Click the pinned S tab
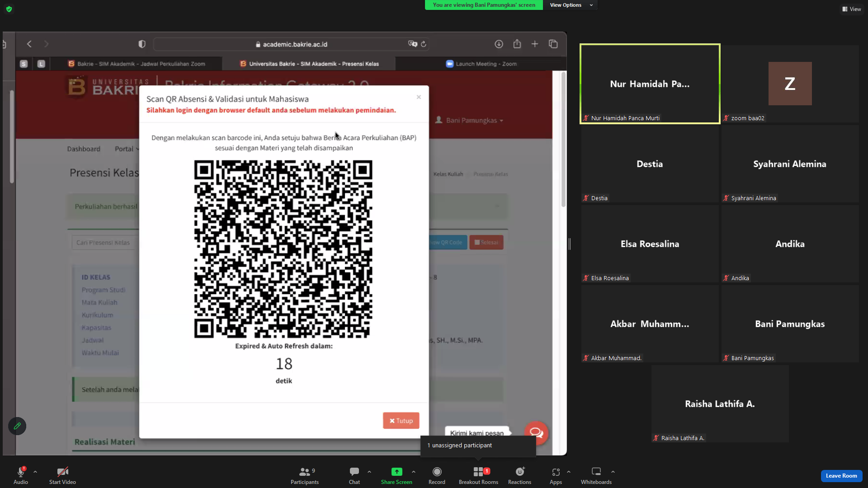The width and height of the screenshot is (868, 488). pyautogui.click(x=24, y=64)
